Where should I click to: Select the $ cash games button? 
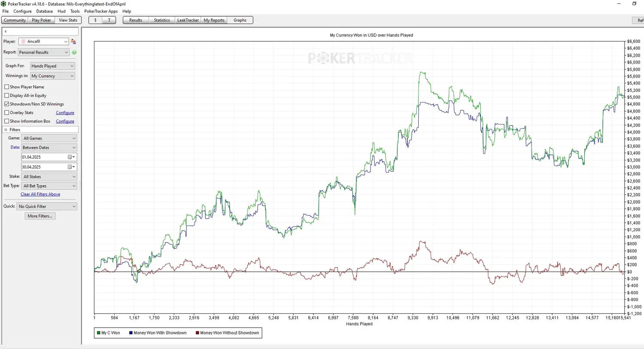(x=95, y=20)
